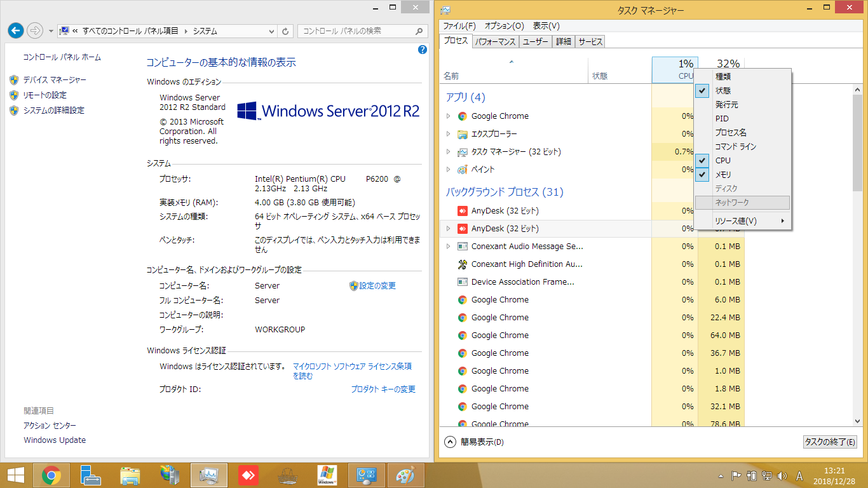
Task: Show hidden system tray icons
Action: point(722,475)
